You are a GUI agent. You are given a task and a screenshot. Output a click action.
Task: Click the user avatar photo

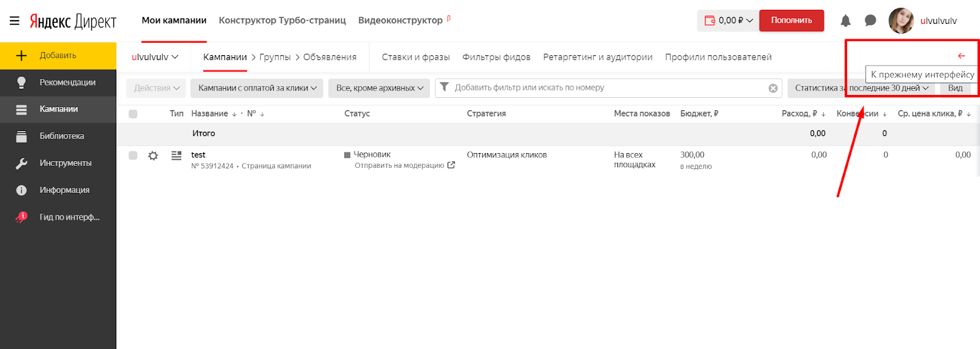[x=901, y=21]
